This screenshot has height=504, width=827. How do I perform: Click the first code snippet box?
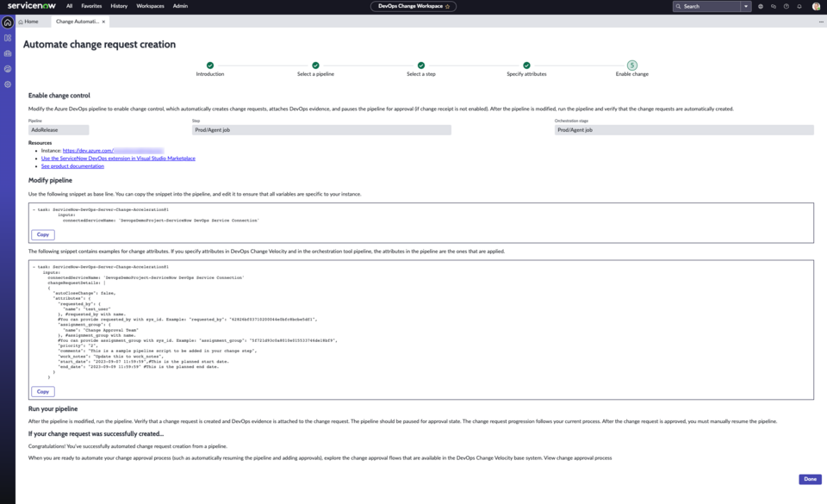[x=421, y=223]
